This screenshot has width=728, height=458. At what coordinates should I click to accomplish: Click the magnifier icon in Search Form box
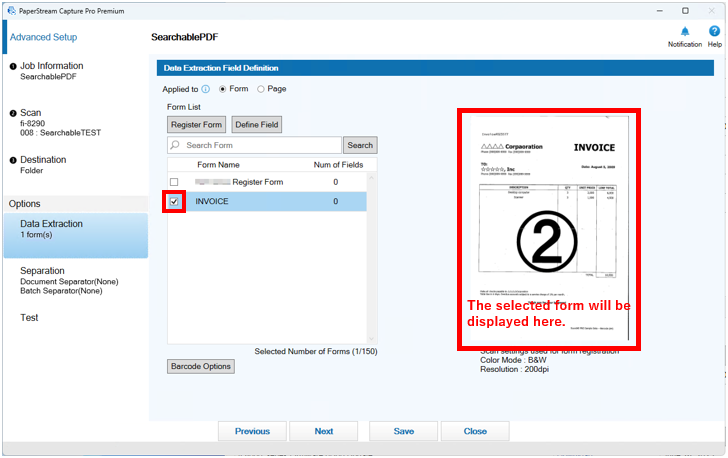tap(175, 145)
